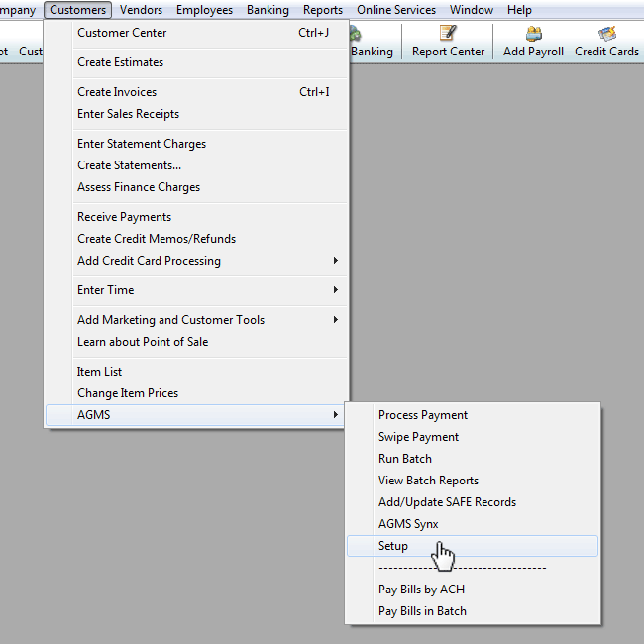Viewport: 644px width, 644px height.
Task: Select Enter Statement Charges
Action: point(197,144)
